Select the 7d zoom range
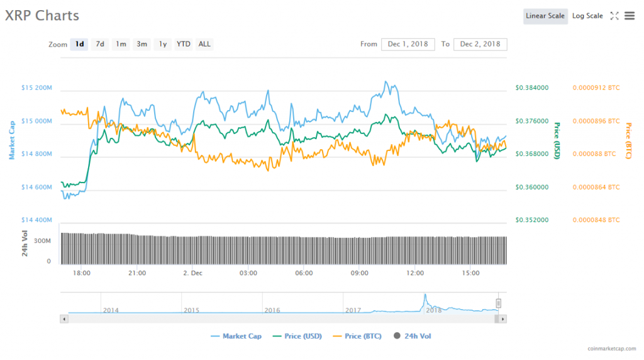The image size is (644, 360). coord(99,44)
